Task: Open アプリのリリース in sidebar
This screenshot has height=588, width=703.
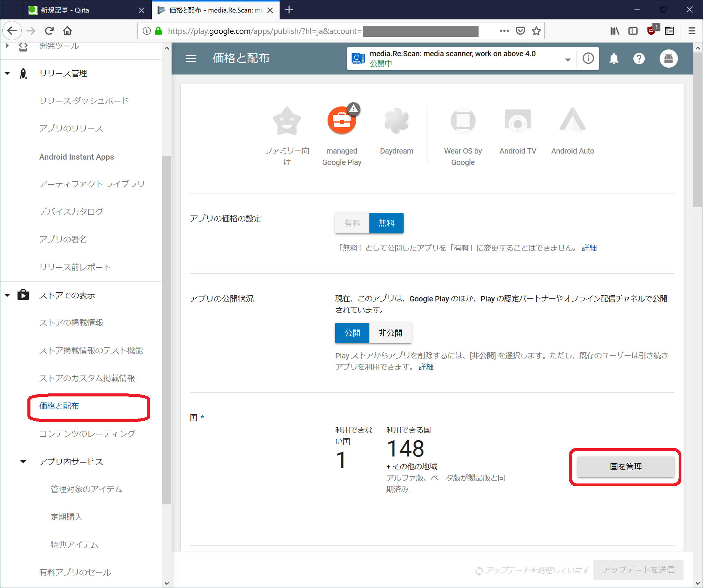Action: (71, 128)
